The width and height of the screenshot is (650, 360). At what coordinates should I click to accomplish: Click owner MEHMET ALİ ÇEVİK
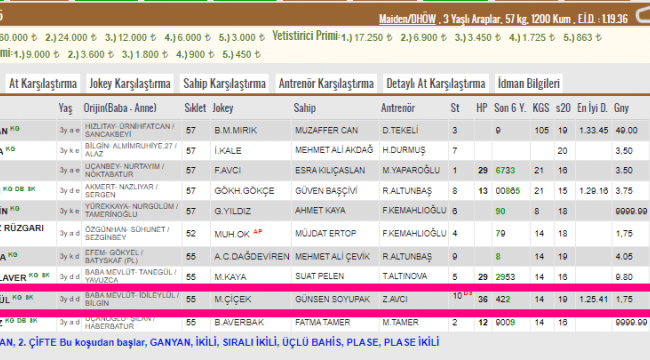pos(332,257)
